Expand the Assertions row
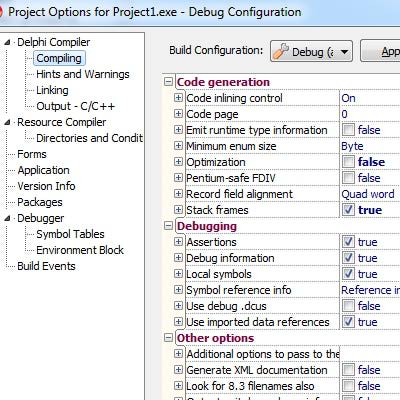The image size is (400, 400). pyautogui.click(x=178, y=242)
